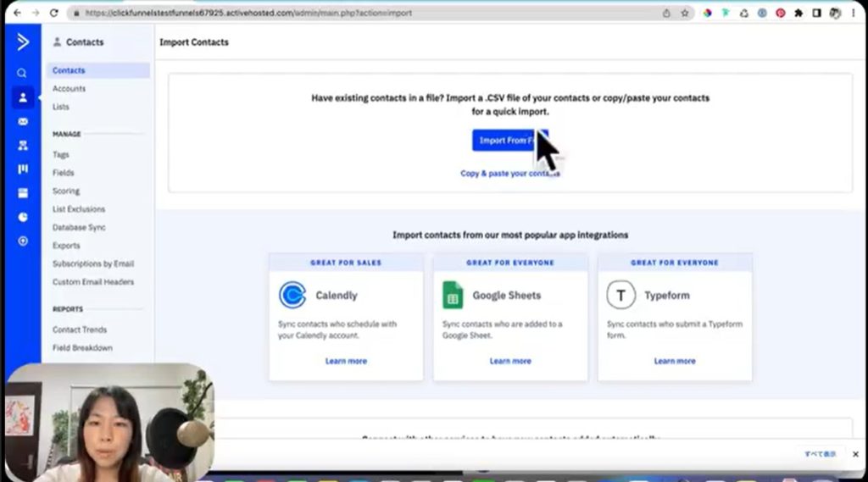Open Reports pie chart icon

pyautogui.click(x=23, y=217)
